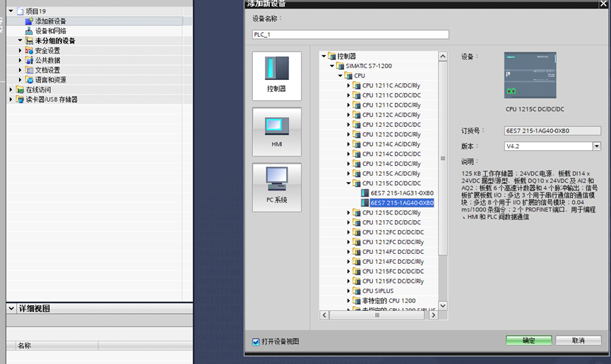
Task: Click the module icon for 6ES7 215-1AG40-0XB0
Action: pyautogui.click(x=364, y=202)
